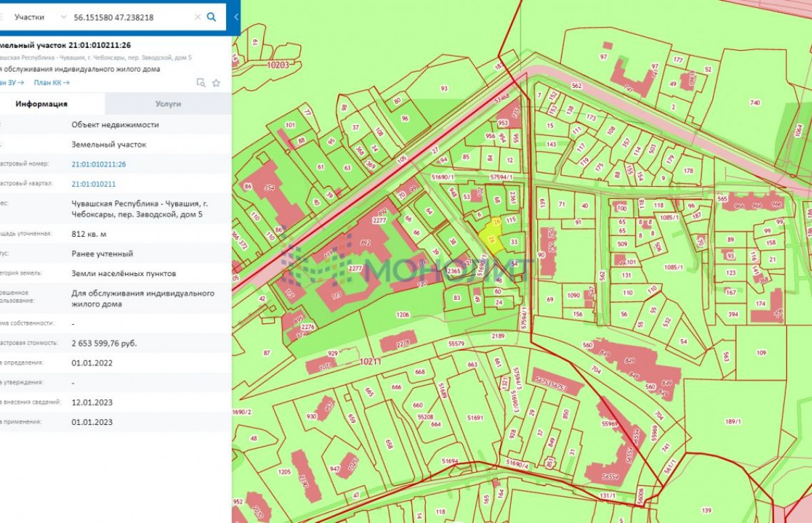Viewport: 812px width, 523px height.
Task: Open the План ЗУ link
Action: [12, 83]
